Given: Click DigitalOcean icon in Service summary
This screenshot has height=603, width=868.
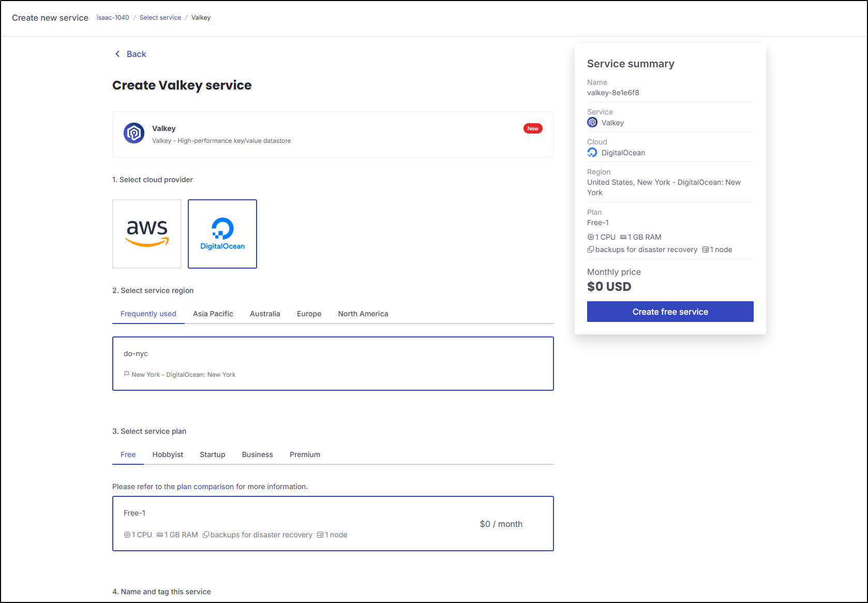Looking at the screenshot, I should pyautogui.click(x=592, y=152).
